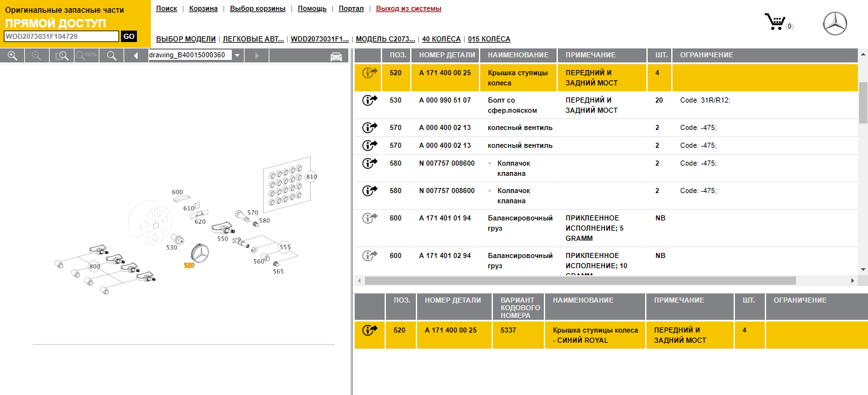Click the car vehicle icon in drawing toolbar

336,57
